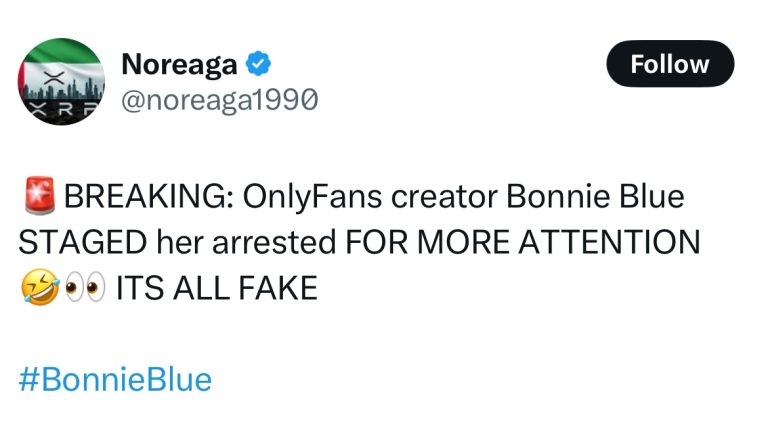Click the name Bonnie Blue in tweet text
The height and width of the screenshot is (440, 768).
pyautogui.click(x=596, y=197)
